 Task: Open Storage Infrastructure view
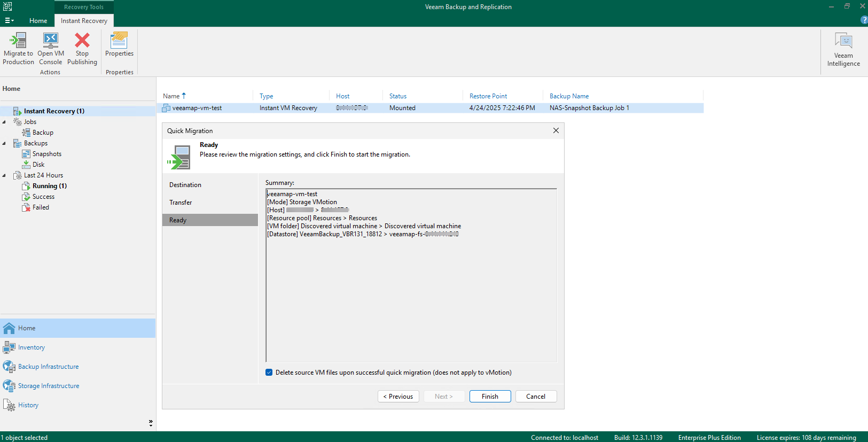click(49, 386)
